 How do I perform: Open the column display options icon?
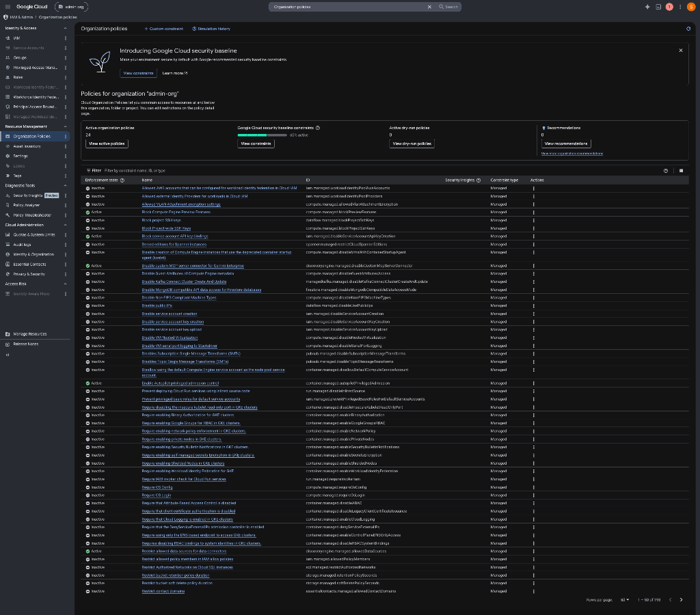point(682,170)
